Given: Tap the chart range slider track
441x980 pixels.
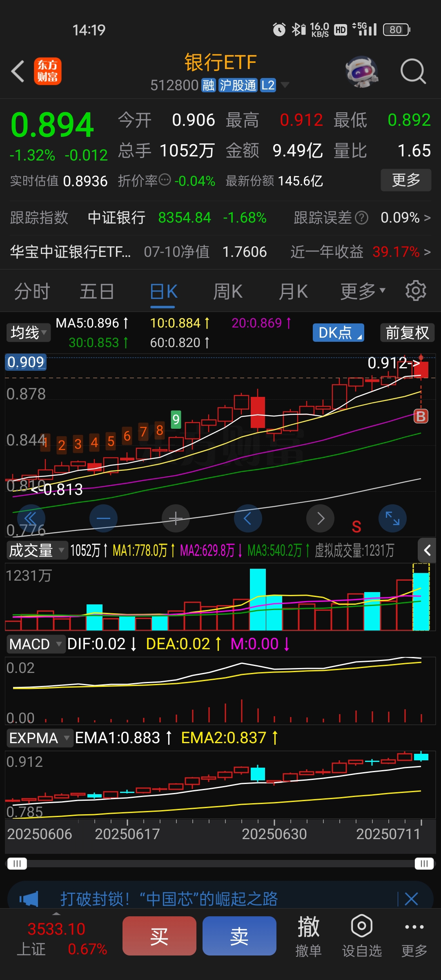Looking at the screenshot, I should [220, 864].
